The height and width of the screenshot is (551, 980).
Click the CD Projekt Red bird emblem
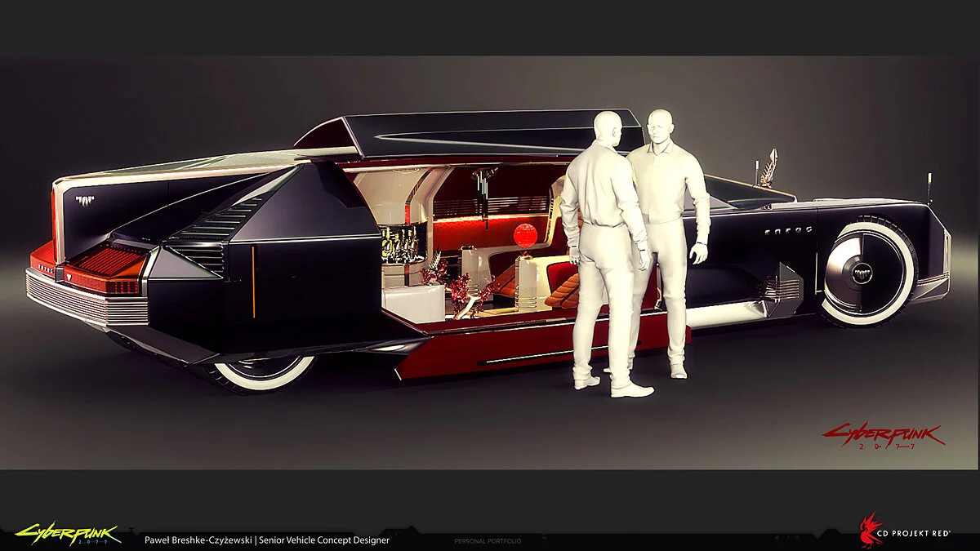point(873,530)
